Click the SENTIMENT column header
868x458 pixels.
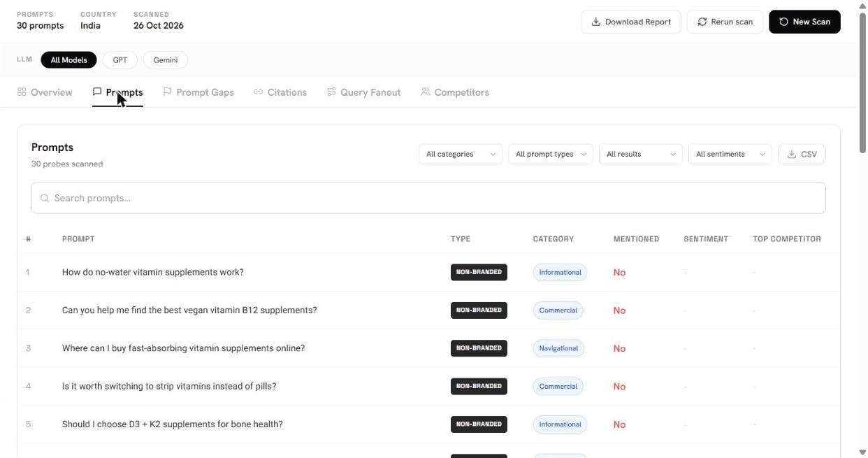click(x=706, y=239)
